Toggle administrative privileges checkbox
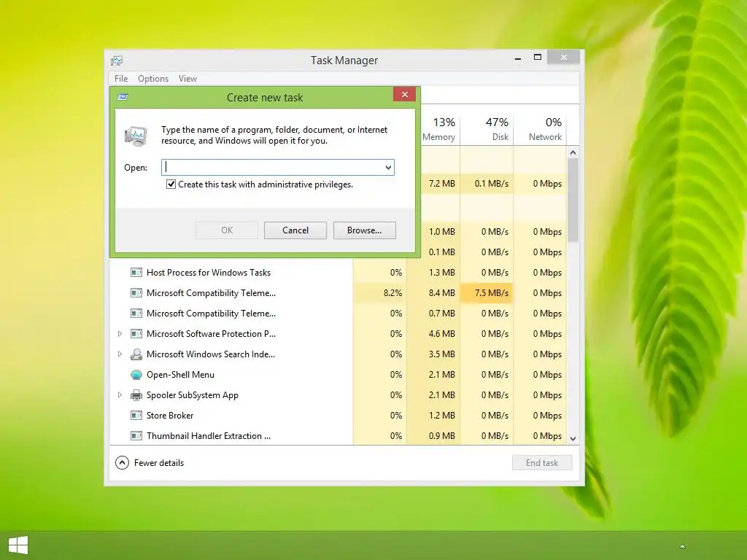 coord(171,184)
